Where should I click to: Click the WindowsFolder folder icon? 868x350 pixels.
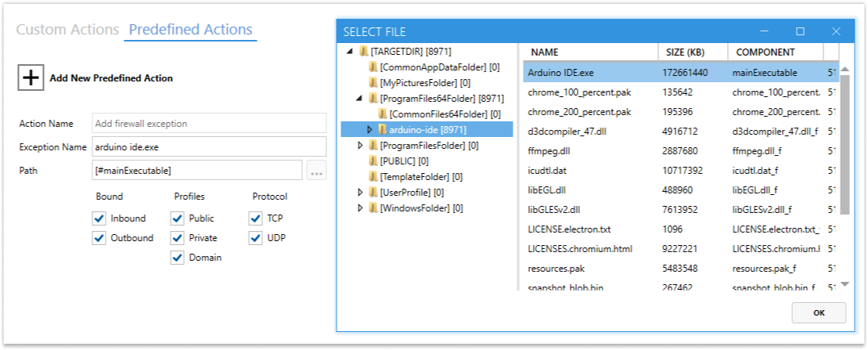coord(373,208)
